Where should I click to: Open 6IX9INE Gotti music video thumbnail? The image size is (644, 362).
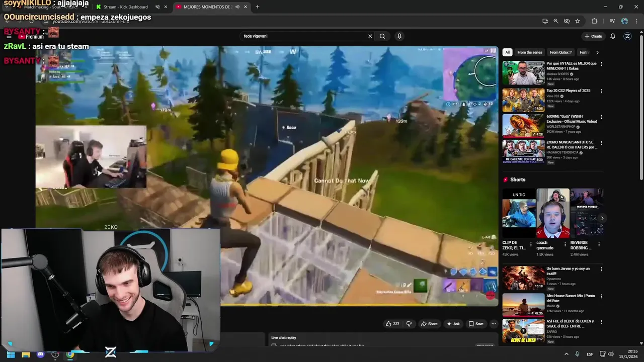coord(523,125)
